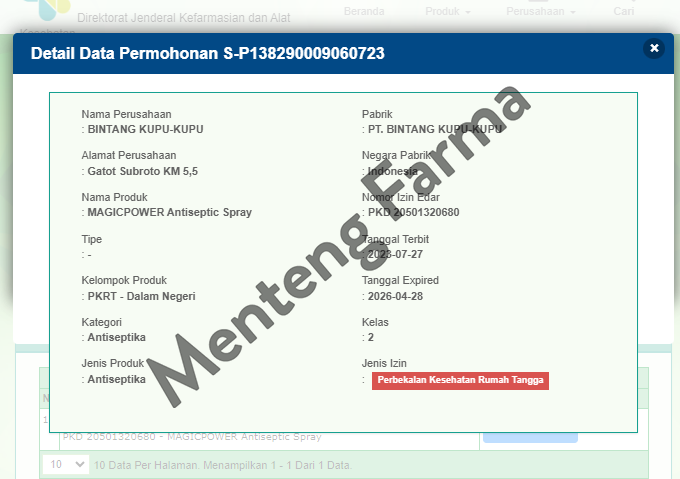Screen dimensions: 680x479
Task: Select the value PKRT - Dalam Negeri
Action: (141, 297)
